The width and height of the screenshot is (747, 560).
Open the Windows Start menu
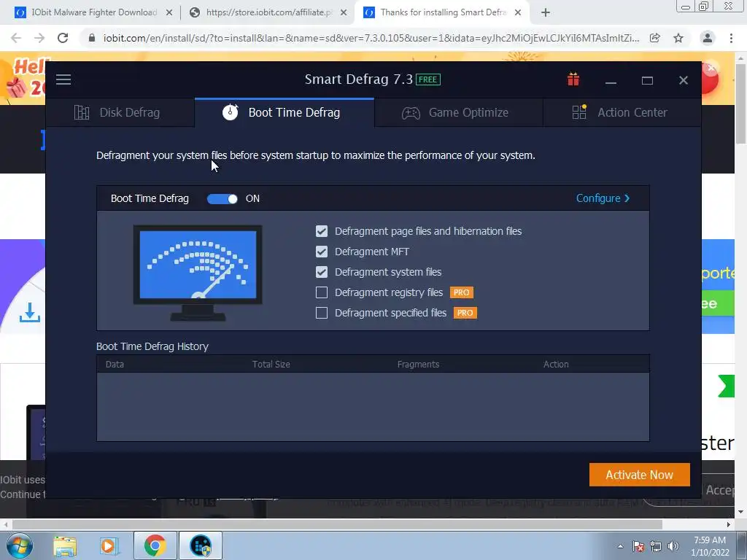click(x=18, y=545)
